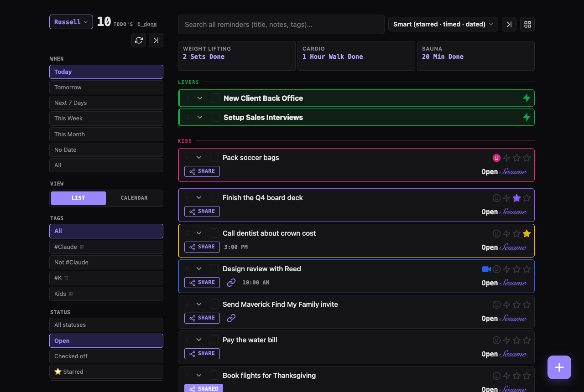Click the grid layout icon at top right
Viewport: 584px width, 392px height.
tap(527, 24)
